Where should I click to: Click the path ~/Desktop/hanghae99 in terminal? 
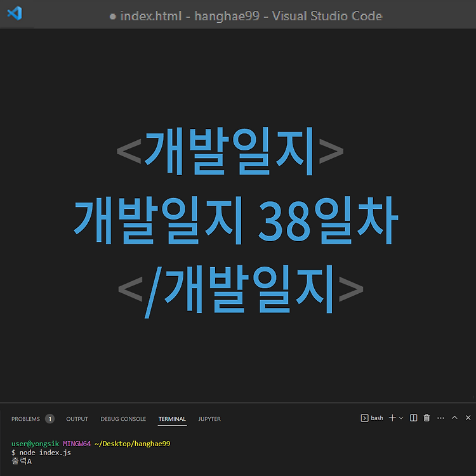point(133,444)
